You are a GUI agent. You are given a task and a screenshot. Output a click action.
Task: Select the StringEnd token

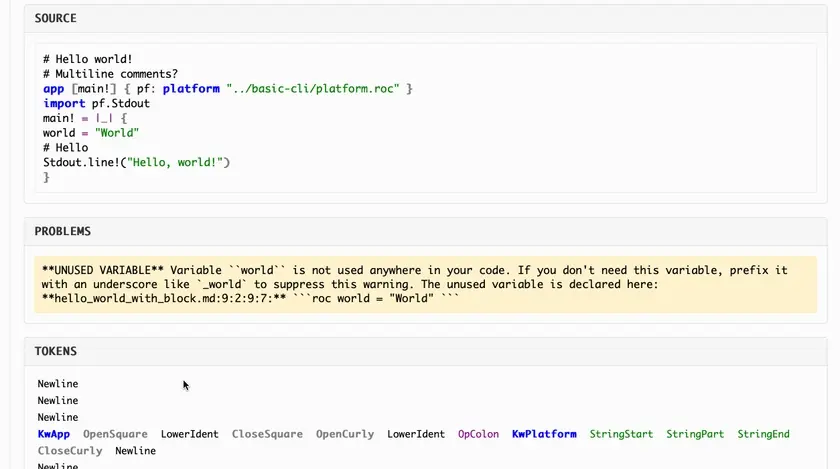[763, 434]
